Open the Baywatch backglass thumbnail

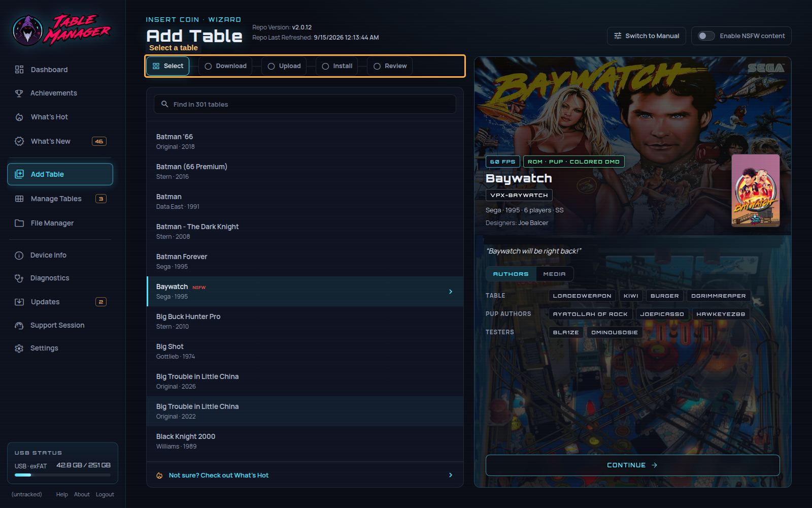[756, 190]
